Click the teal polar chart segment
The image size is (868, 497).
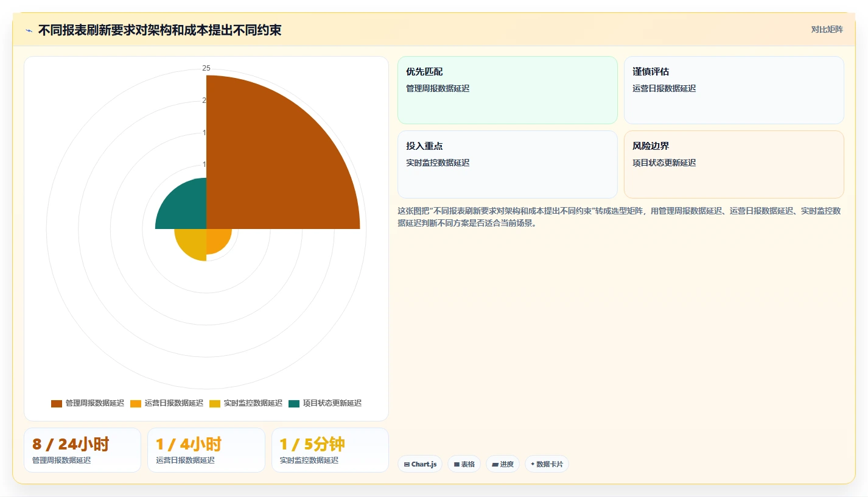(x=186, y=208)
